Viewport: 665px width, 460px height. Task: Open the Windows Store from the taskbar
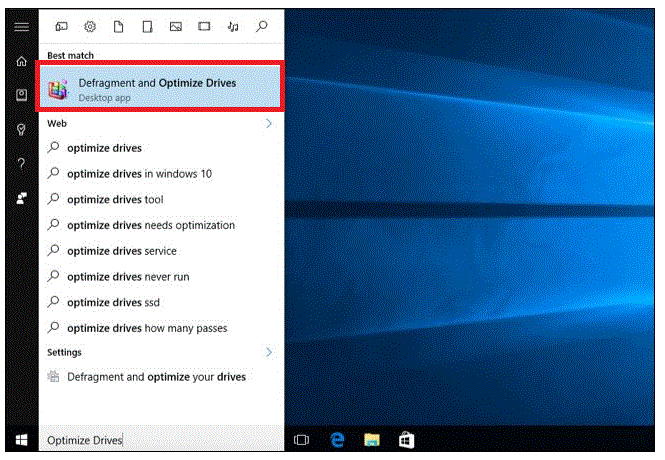[407, 440]
